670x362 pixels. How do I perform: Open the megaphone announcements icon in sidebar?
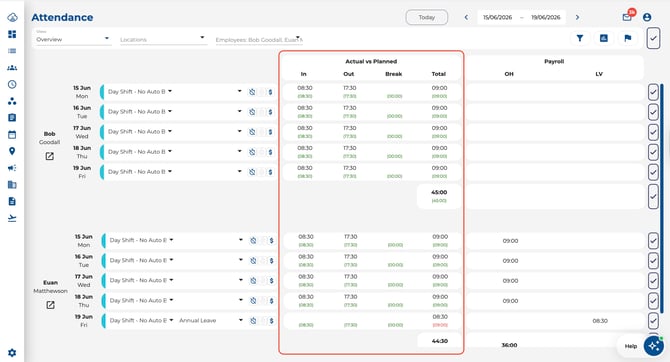pyautogui.click(x=12, y=168)
